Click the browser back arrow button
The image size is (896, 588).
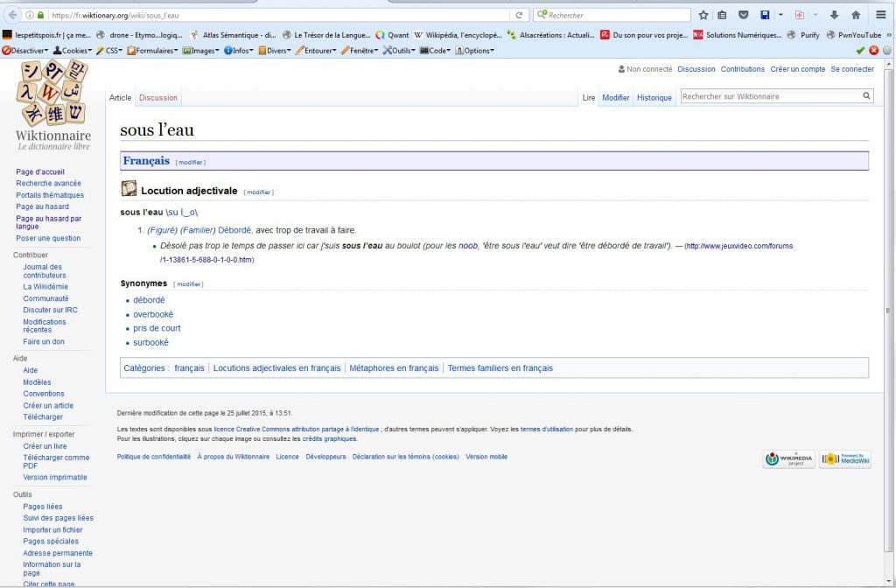[x=10, y=16]
